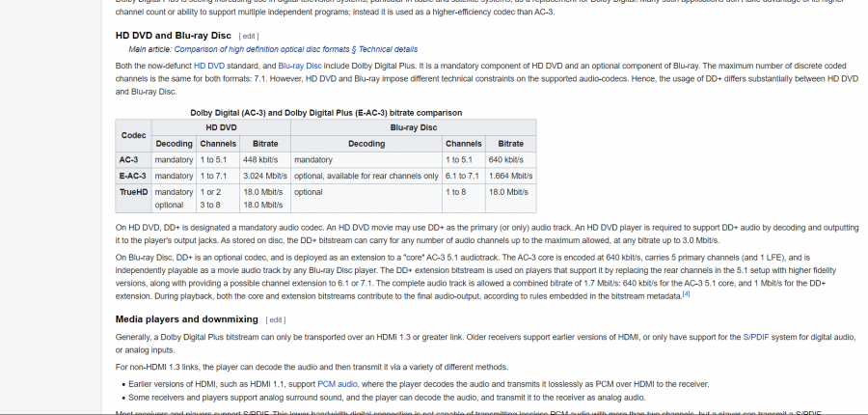Click the 6.1 to 7.1 channels cell
868x415 pixels.
pyautogui.click(x=463, y=176)
